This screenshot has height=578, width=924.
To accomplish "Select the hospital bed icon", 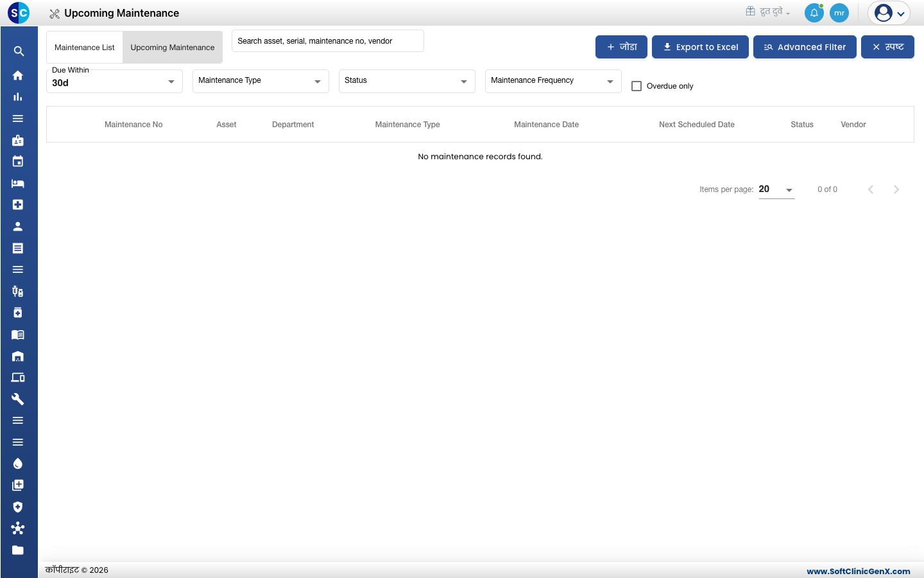I will [x=18, y=183].
